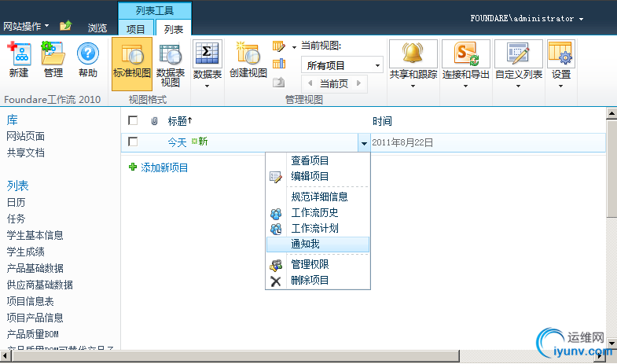This screenshot has height=364, width=617.
Task: Open 网站页面 in sidebar
Action: pyautogui.click(x=26, y=136)
